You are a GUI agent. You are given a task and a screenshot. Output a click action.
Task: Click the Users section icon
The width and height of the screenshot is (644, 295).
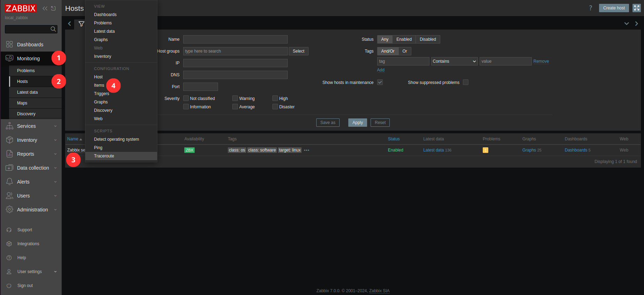click(9, 196)
